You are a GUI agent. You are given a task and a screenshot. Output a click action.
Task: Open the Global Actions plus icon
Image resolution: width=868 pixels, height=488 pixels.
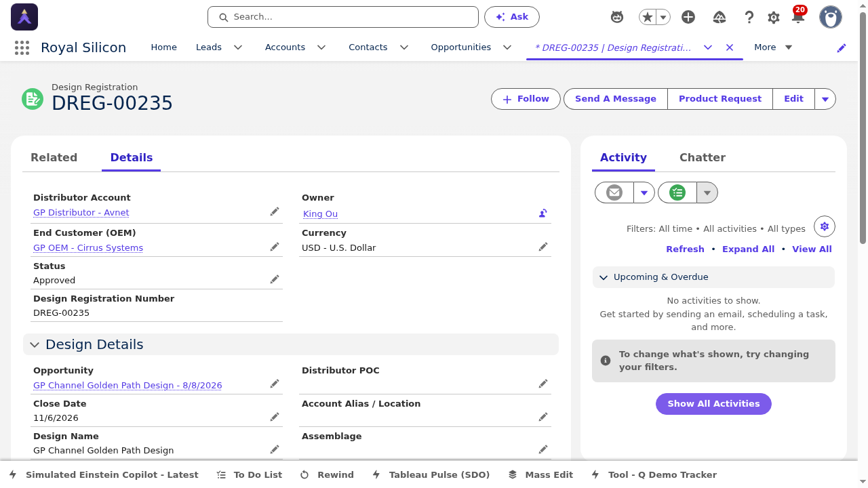point(688,17)
